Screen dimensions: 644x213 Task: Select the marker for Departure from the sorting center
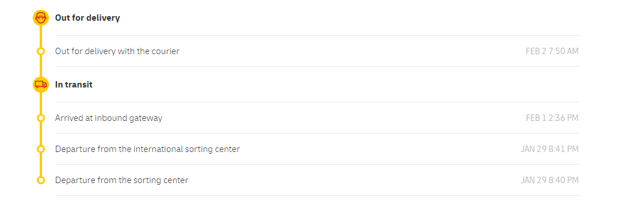tap(41, 180)
